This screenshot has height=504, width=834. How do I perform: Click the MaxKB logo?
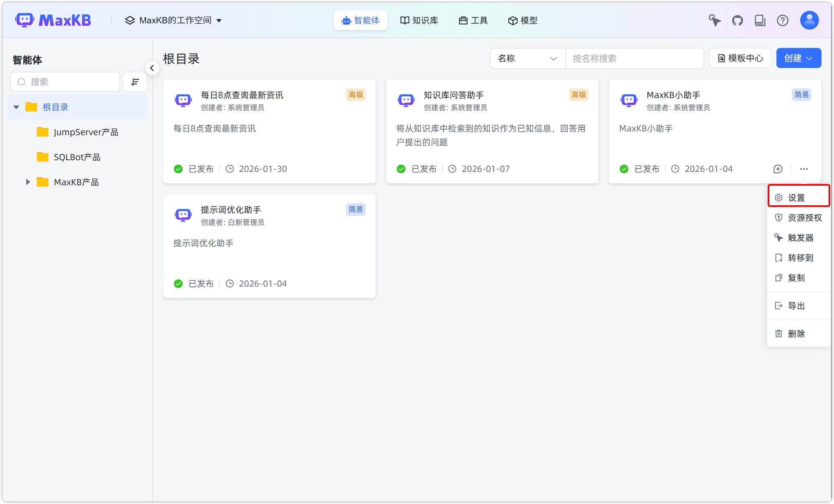coord(53,20)
